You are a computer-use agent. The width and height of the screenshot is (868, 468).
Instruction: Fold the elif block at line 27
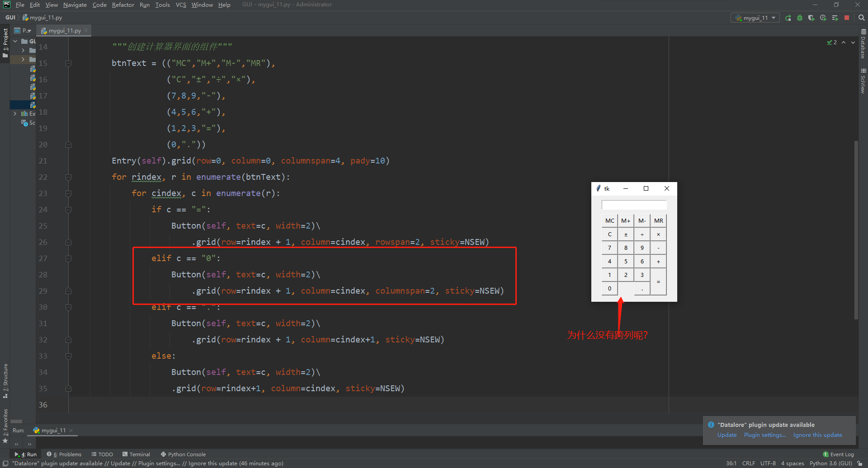click(x=68, y=258)
